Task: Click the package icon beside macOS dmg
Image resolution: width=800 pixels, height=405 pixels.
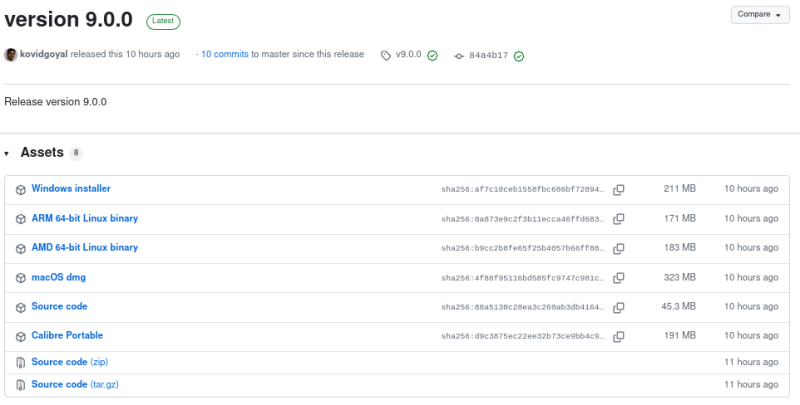Action: pos(20,278)
